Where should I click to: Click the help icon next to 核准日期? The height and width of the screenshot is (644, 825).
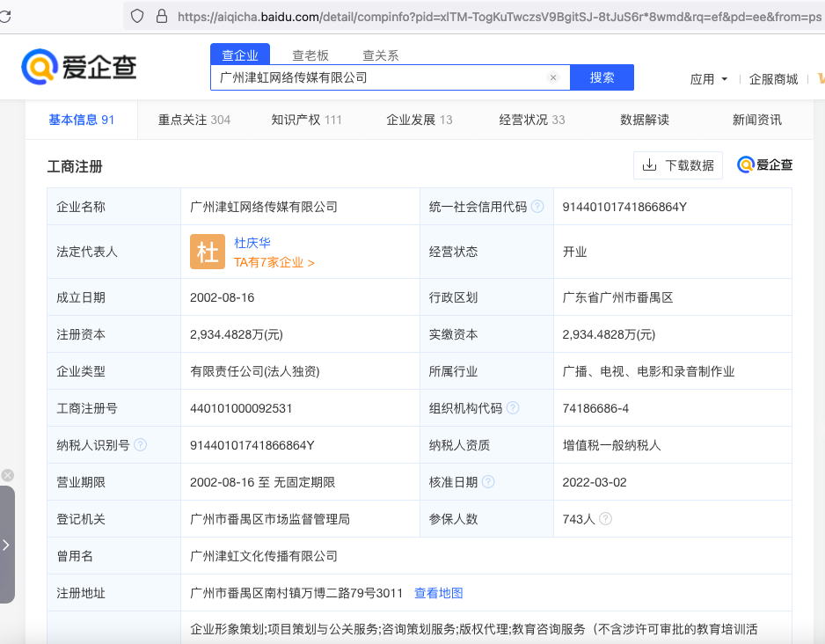tap(488, 482)
